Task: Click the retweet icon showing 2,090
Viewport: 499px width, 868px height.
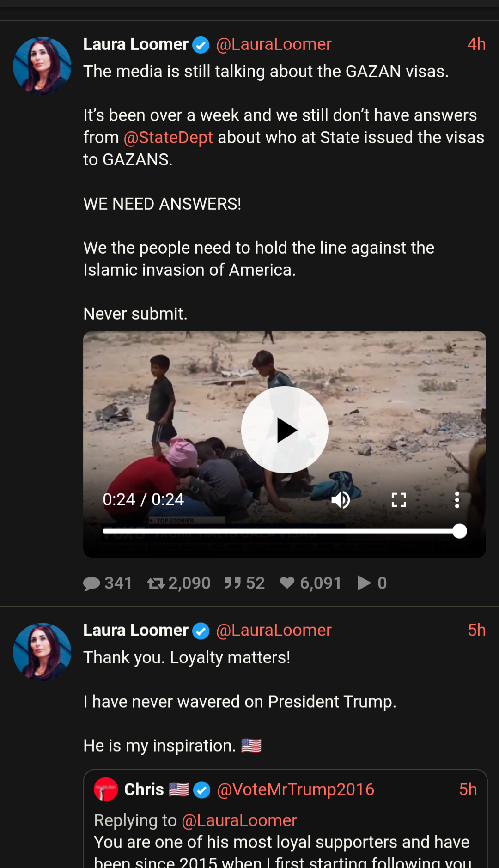Action: [156, 583]
